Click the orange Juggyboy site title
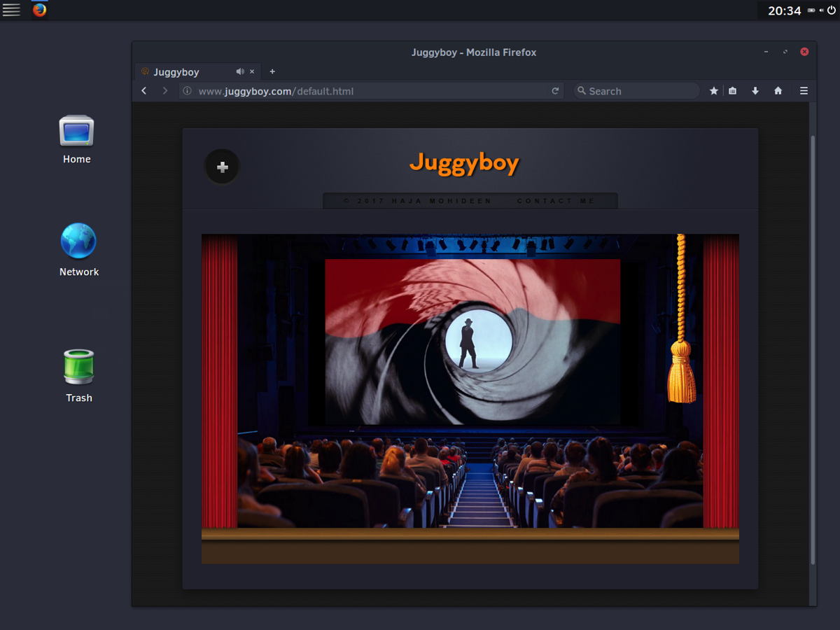Viewport: 840px width, 630px height. 464,163
